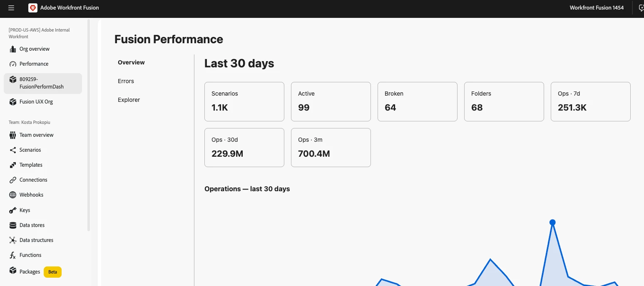Click the Folders 68 stat card
This screenshot has height=286, width=644.
tap(504, 101)
